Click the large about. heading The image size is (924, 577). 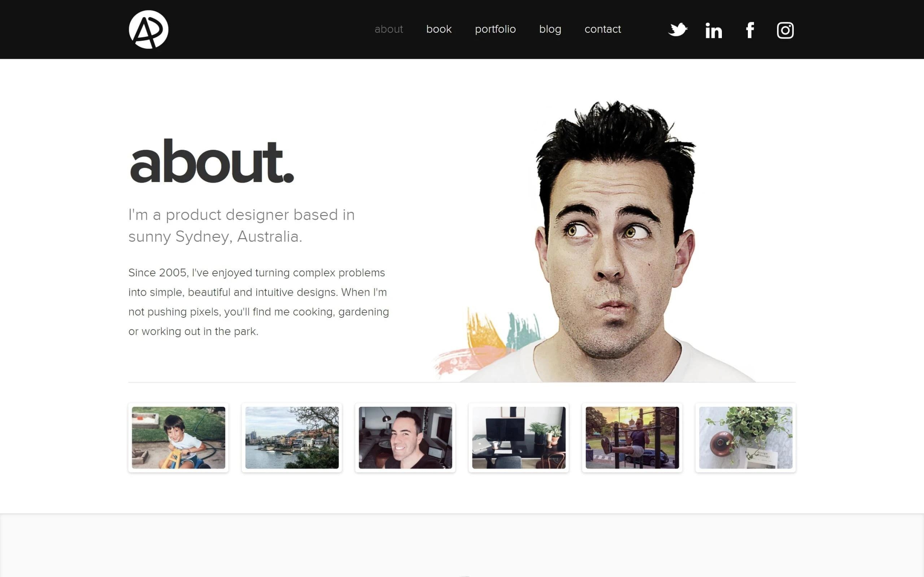click(x=212, y=162)
